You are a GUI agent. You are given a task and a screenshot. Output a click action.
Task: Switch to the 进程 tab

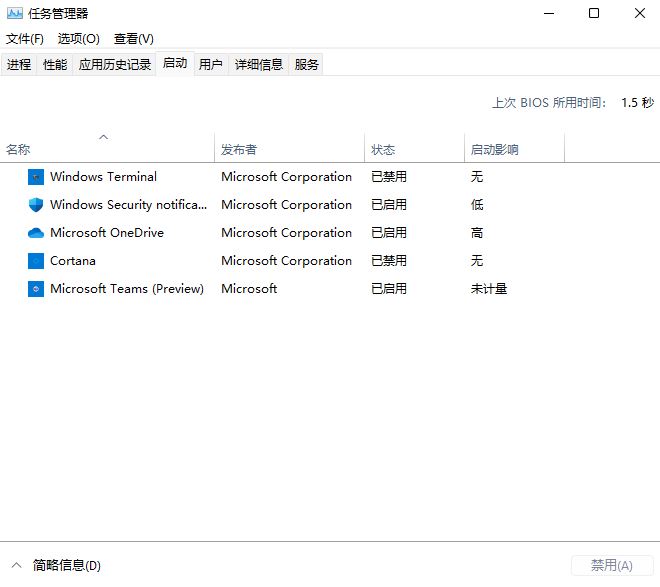click(x=19, y=64)
